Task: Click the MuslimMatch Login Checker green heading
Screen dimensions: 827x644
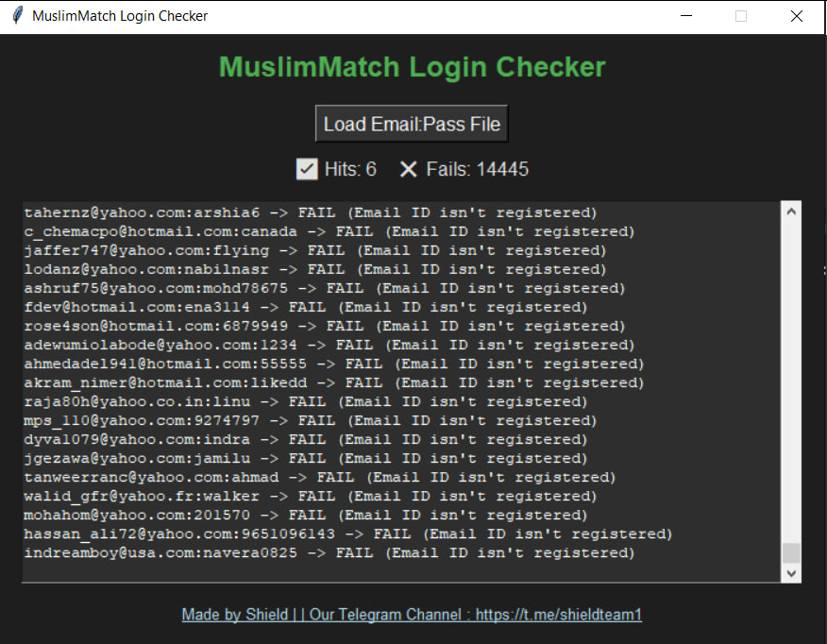Action: pos(412,67)
